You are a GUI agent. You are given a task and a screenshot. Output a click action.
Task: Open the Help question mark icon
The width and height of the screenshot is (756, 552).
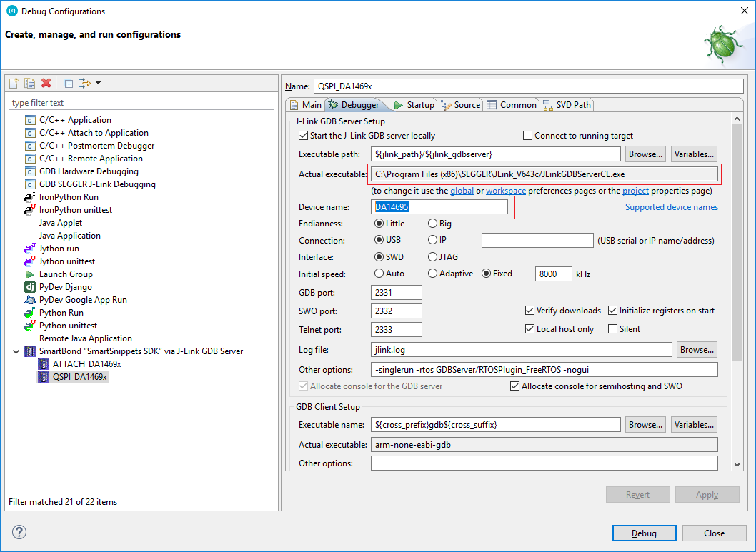(x=19, y=532)
